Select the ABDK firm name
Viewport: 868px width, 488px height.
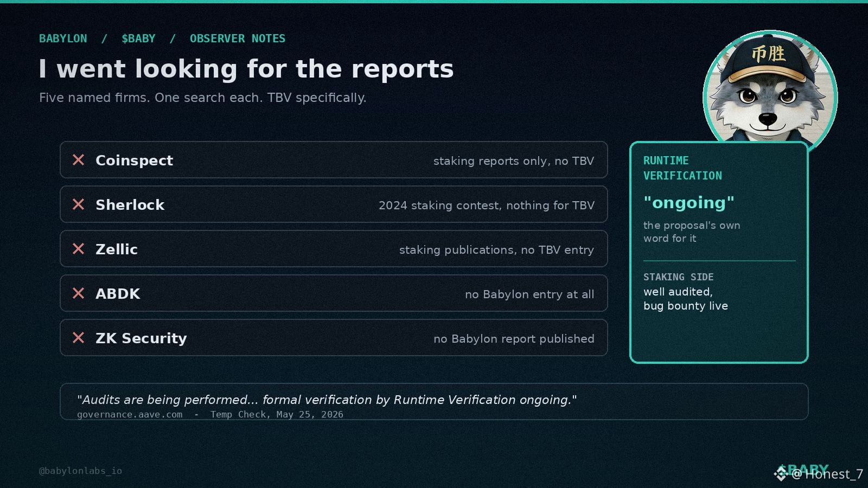pos(118,294)
